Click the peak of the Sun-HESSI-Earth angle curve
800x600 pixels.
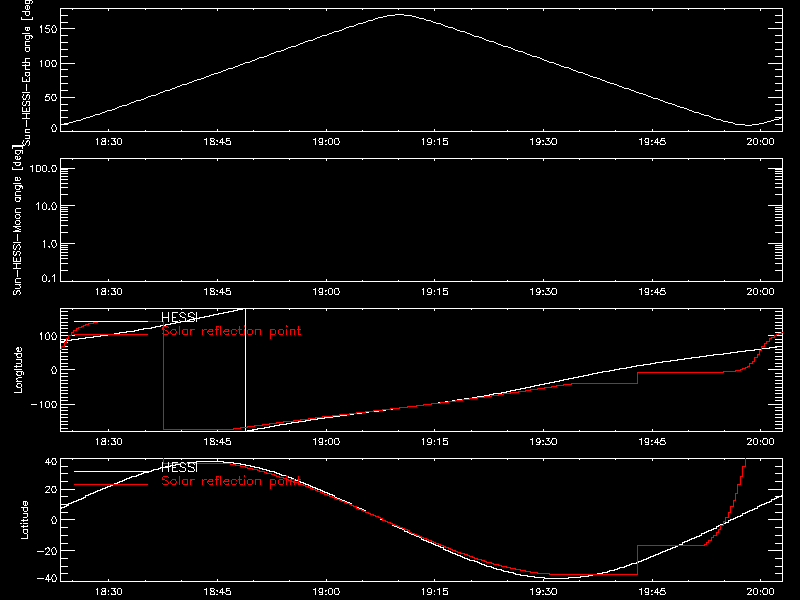pyautogui.click(x=399, y=15)
